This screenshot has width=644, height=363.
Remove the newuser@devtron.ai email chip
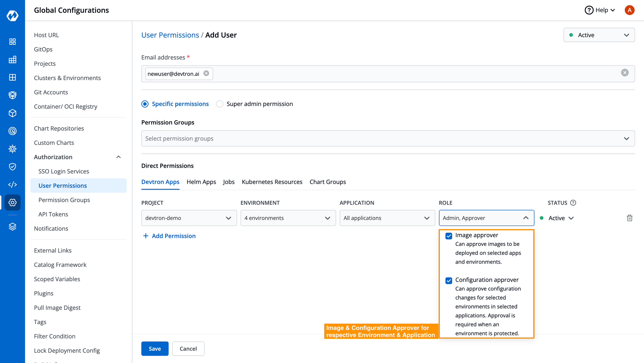pyautogui.click(x=206, y=73)
